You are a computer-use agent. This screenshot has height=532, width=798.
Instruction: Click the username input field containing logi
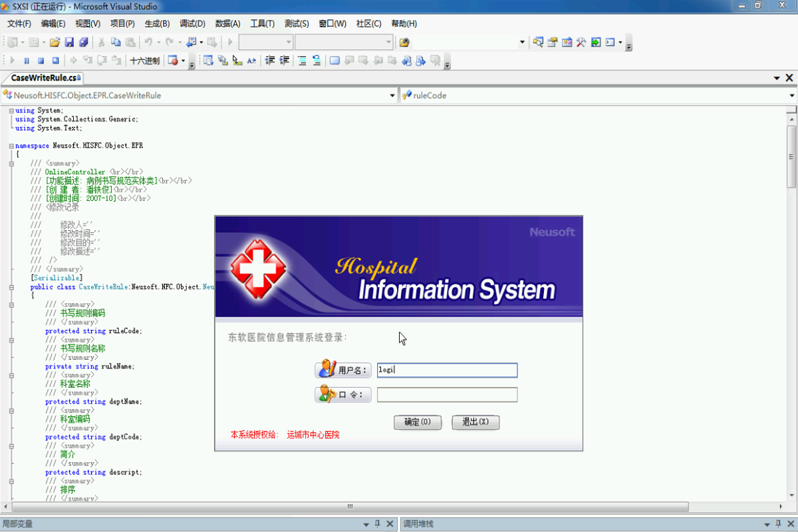click(447, 370)
